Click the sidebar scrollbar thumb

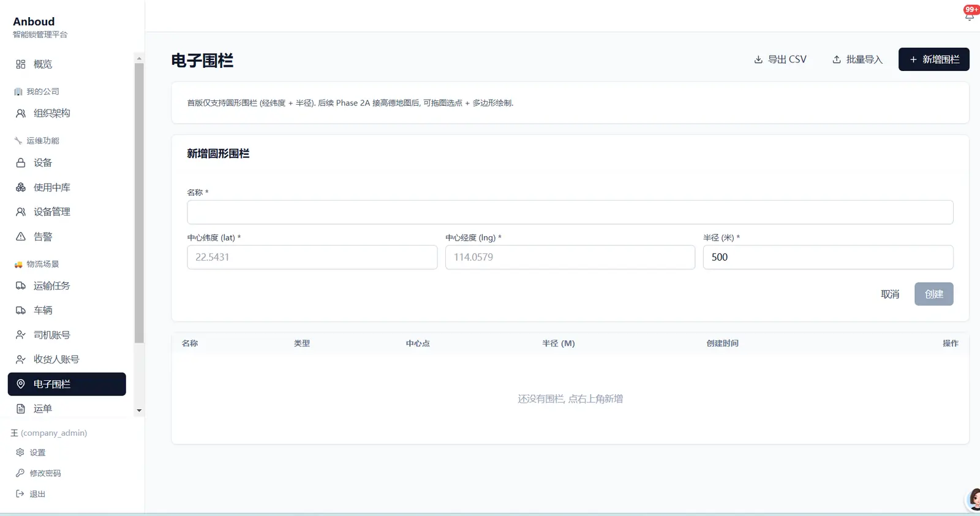tap(139, 203)
